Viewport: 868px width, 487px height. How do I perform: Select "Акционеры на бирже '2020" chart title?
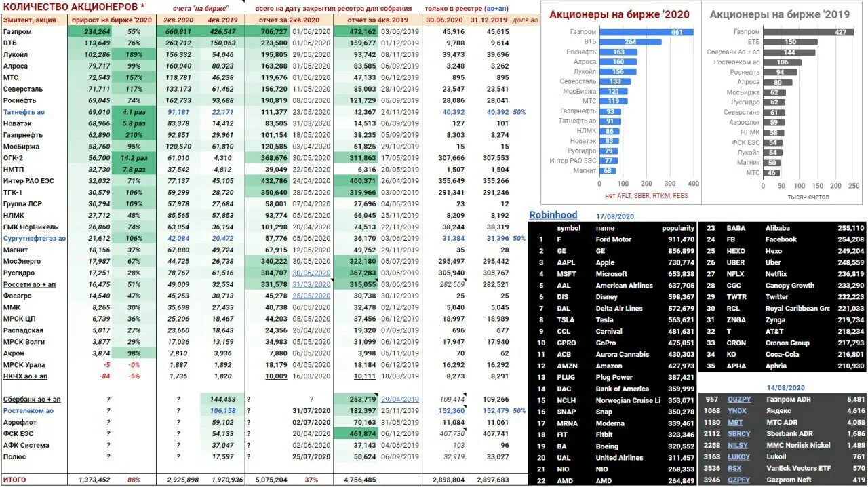pyautogui.click(x=619, y=14)
